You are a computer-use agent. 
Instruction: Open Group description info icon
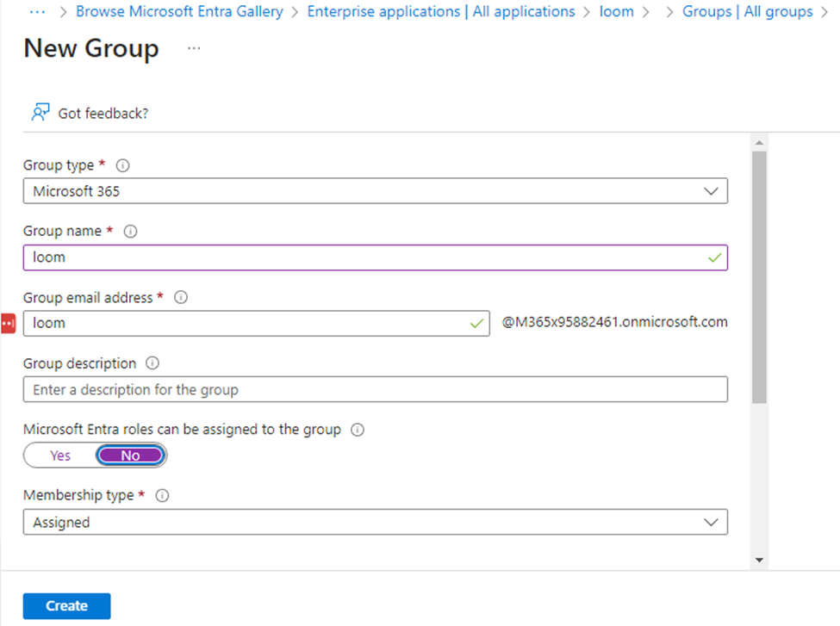coord(152,363)
